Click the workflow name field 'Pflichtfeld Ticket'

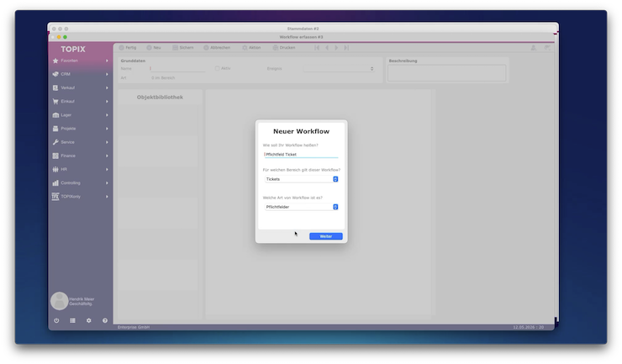tap(301, 155)
